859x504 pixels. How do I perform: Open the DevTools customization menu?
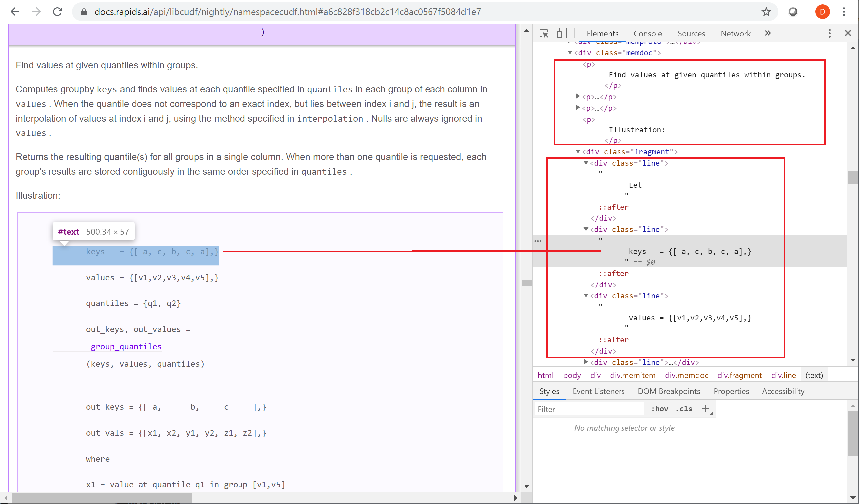pyautogui.click(x=830, y=33)
